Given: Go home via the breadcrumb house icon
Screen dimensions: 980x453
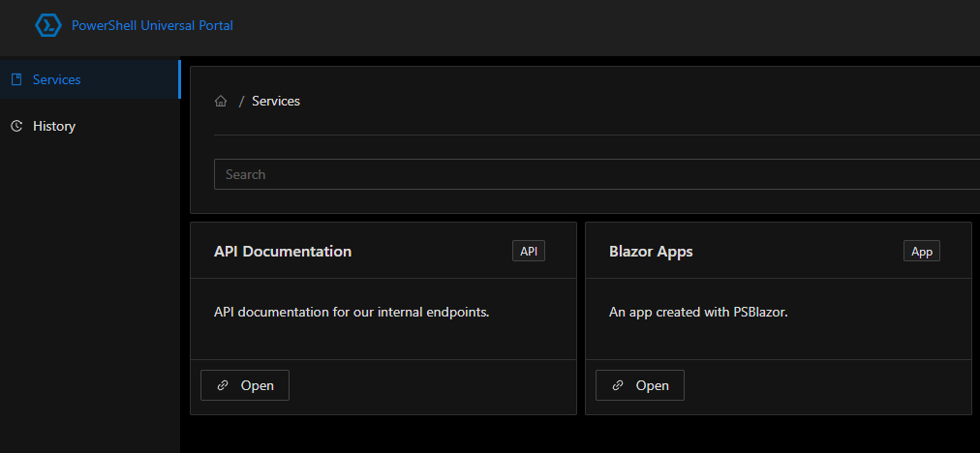Looking at the screenshot, I should click(x=221, y=102).
